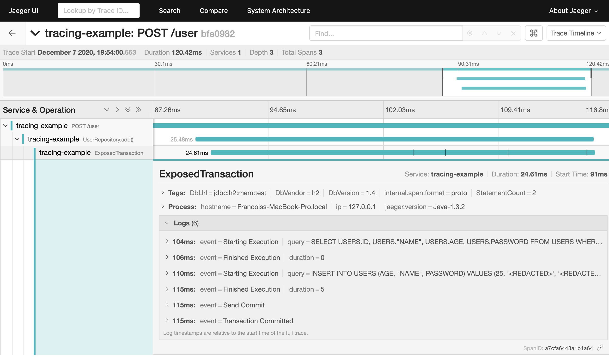Expand all spans double-down chevron icon
Viewport: 609px width, 364px height.
click(x=128, y=110)
